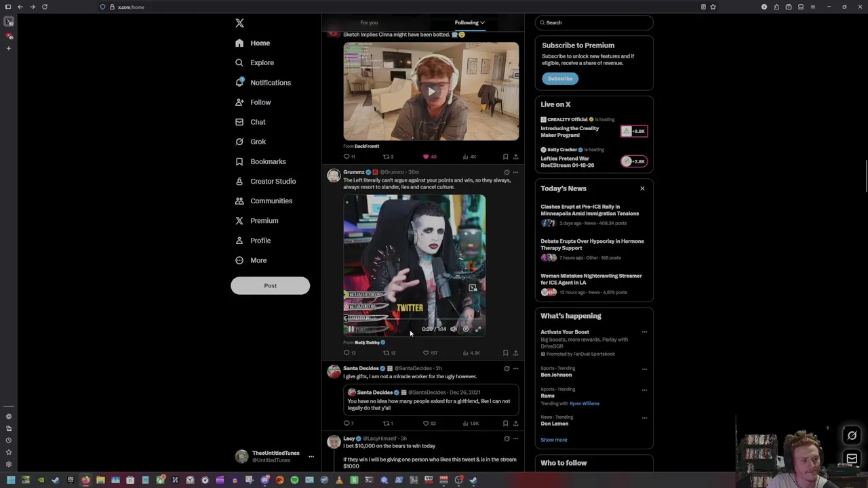The height and width of the screenshot is (488, 868).
Task: Open the floating Messages button
Action: point(852,459)
